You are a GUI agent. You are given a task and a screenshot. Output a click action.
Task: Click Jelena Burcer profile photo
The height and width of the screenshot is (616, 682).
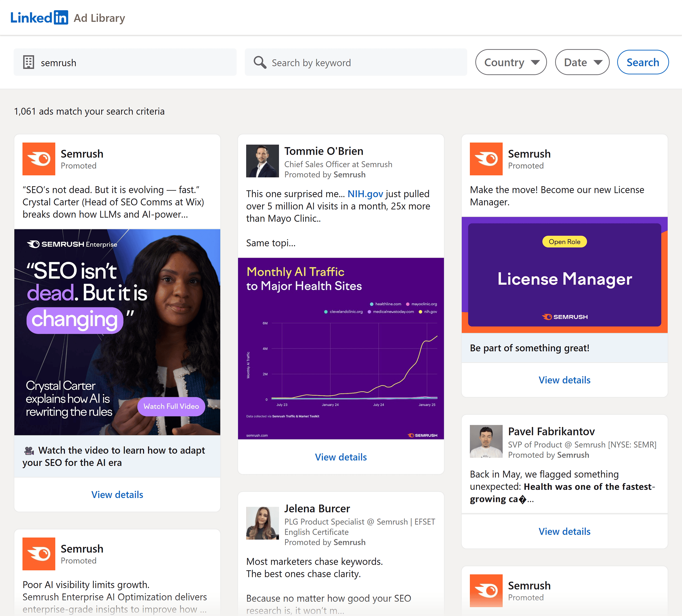click(x=262, y=523)
